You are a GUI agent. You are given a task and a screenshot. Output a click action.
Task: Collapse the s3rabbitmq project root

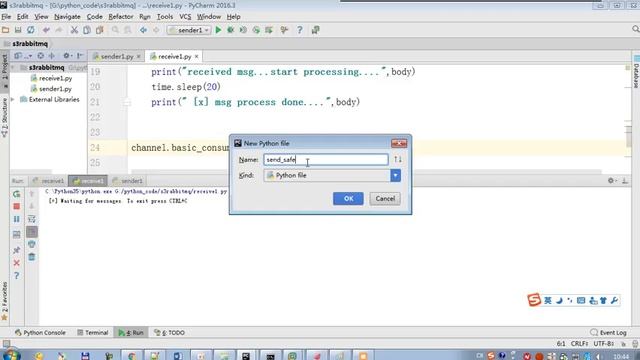click(13, 67)
